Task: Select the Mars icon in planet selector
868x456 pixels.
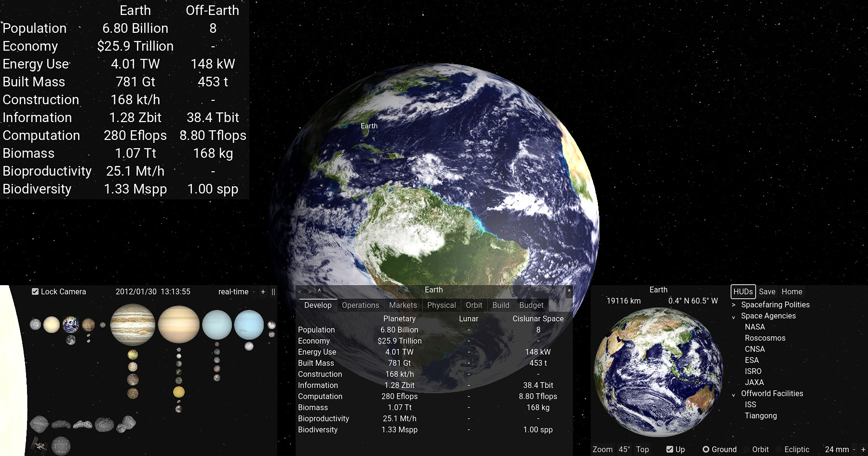Action: (88, 324)
